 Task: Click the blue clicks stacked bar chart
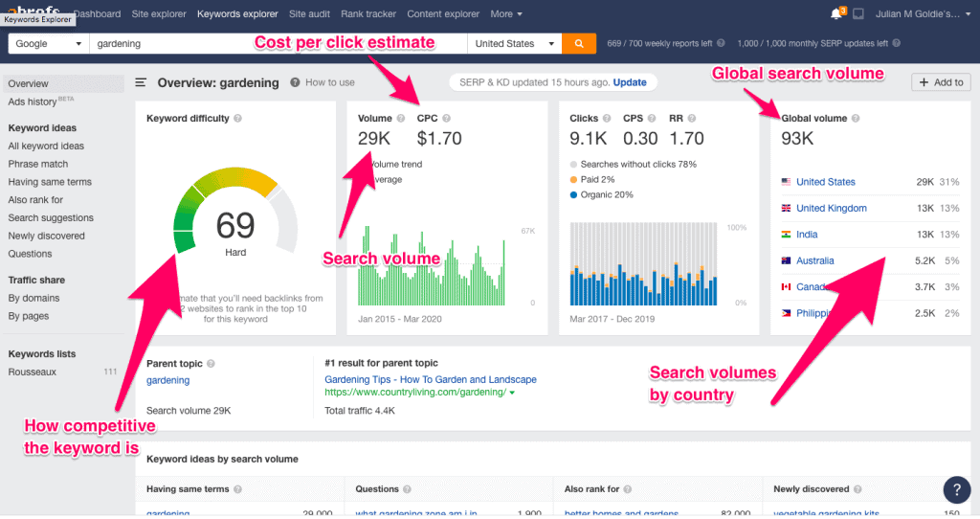[643, 264]
